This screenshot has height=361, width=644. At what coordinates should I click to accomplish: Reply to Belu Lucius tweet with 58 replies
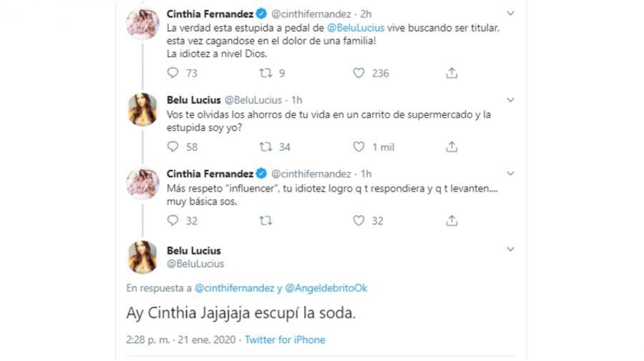point(172,147)
